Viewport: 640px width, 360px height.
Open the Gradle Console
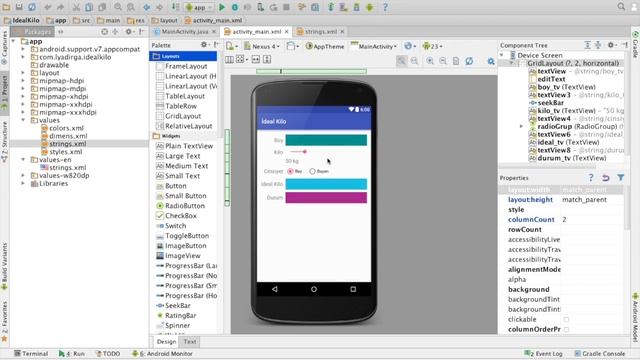[x=600, y=353]
